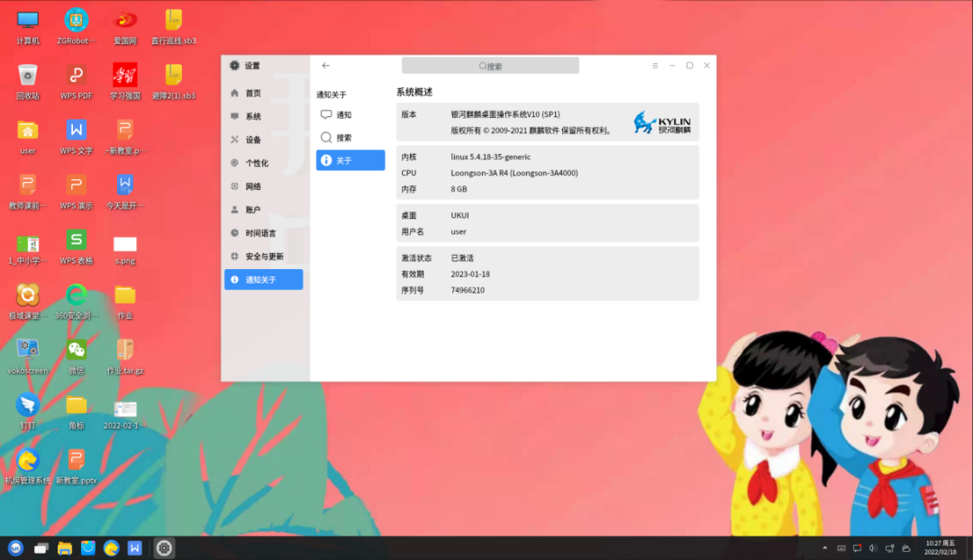Open the hamburger menu in the settings title bar

click(653, 65)
